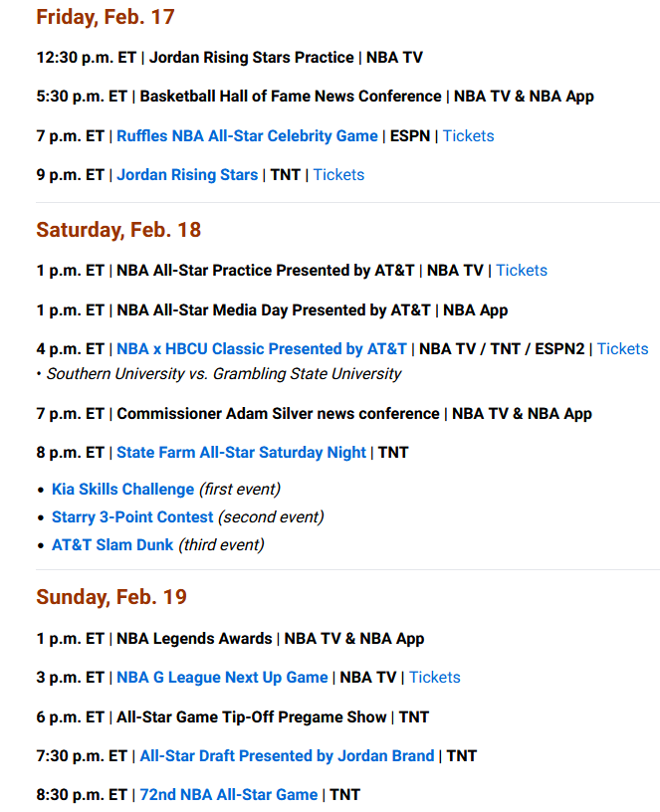The image size is (660, 812).
Task: Open State Farm All-Star Saturday Night link
Action: pos(241,453)
